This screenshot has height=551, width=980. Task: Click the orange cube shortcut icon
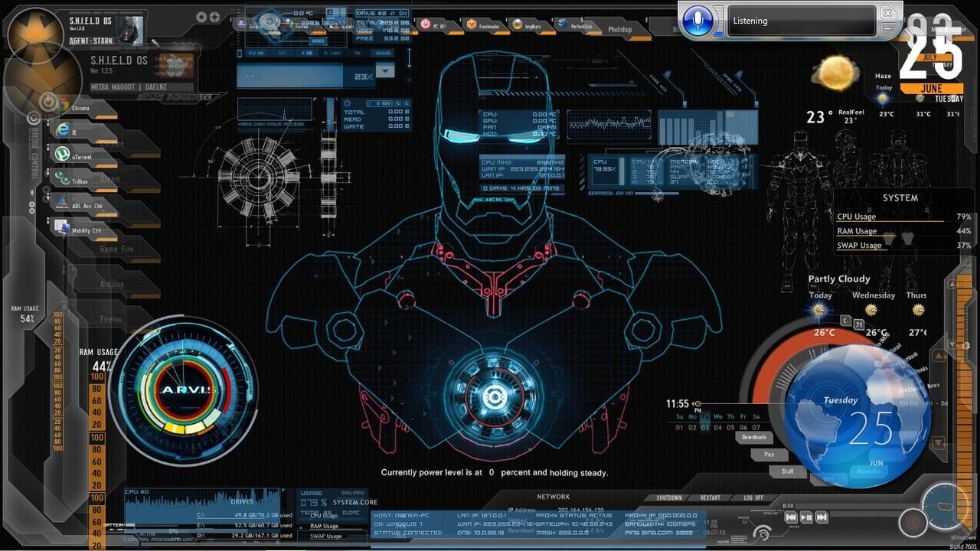pos(472,25)
